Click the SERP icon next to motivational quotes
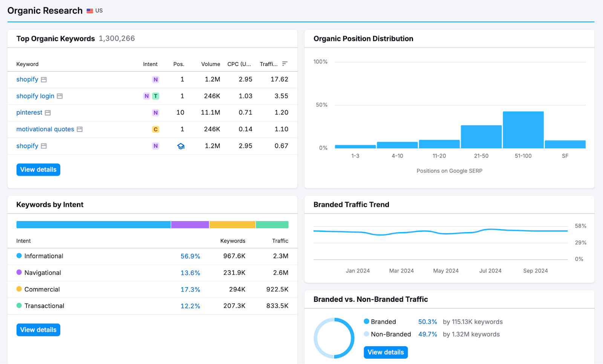 pyautogui.click(x=80, y=129)
